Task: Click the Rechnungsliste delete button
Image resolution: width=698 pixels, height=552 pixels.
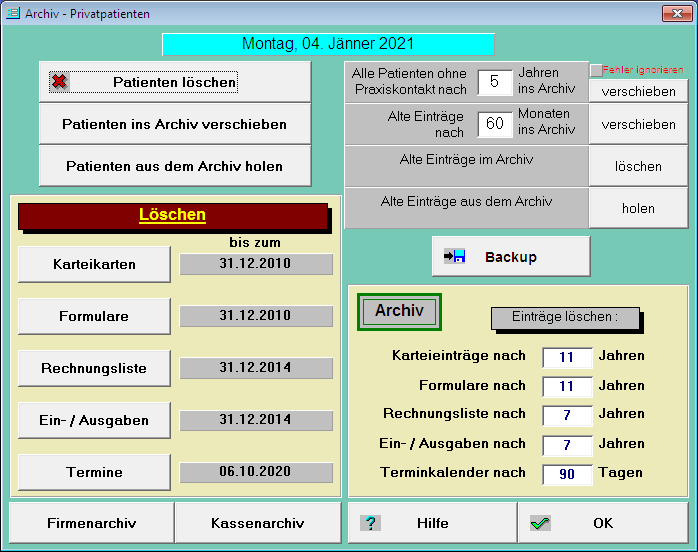Action: pos(94,369)
